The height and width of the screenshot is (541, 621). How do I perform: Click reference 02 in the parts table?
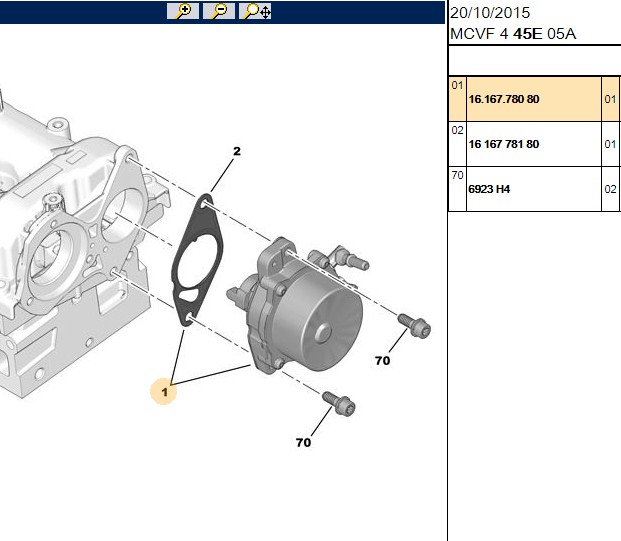point(457,130)
